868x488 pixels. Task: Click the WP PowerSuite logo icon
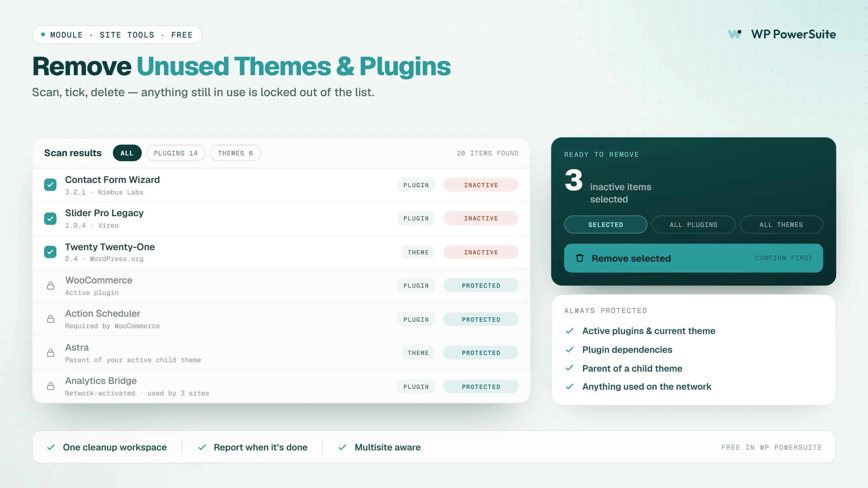[x=735, y=34]
